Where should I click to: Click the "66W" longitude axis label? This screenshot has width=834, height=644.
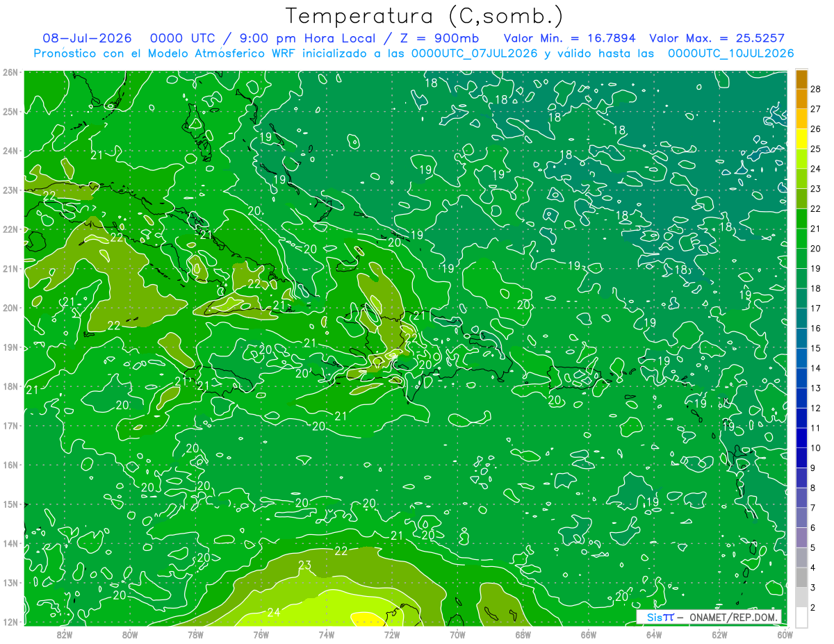coord(589,634)
